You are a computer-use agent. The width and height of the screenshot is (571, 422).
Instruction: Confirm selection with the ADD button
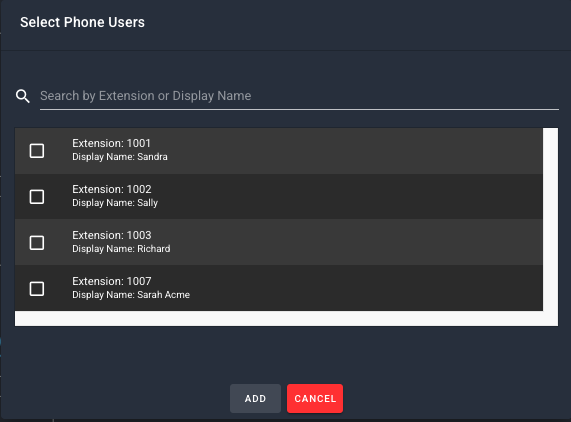pyautogui.click(x=255, y=398)
